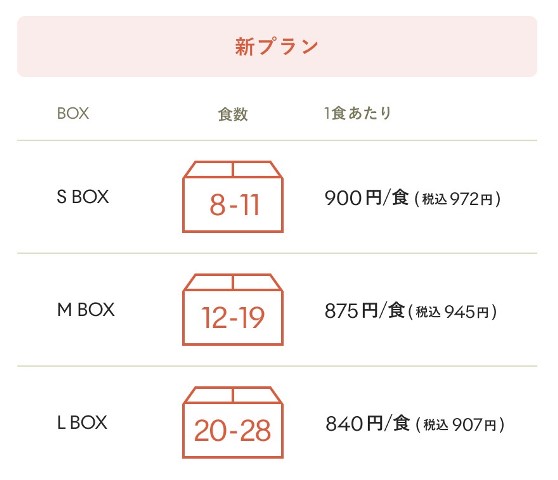Click the 840円/食 price text
The width and height of the screenshot is (558, 480).
367,423
